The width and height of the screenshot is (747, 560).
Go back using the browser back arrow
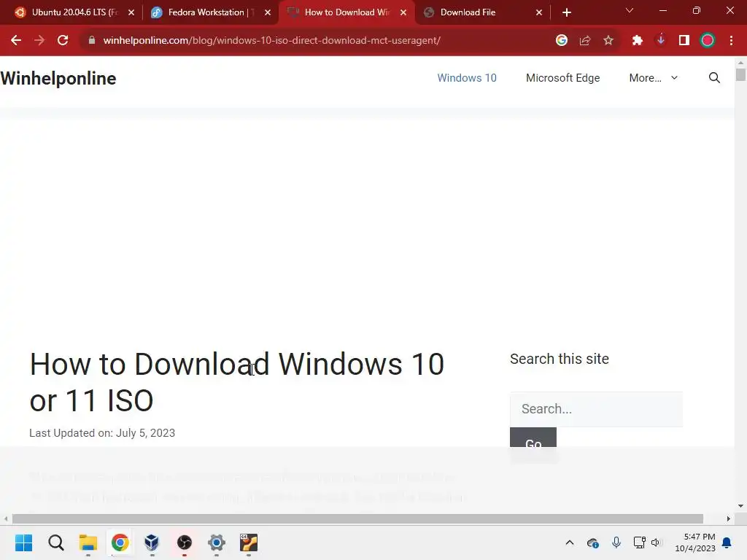click(x=16, y=41)
